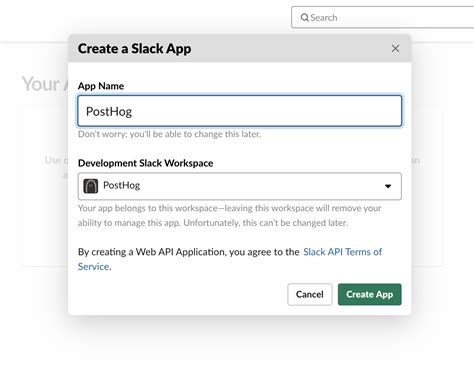The height and width of the screenshot is (382, 474).
Task: Click the word Service in terms link
Action: click(94, 267)
